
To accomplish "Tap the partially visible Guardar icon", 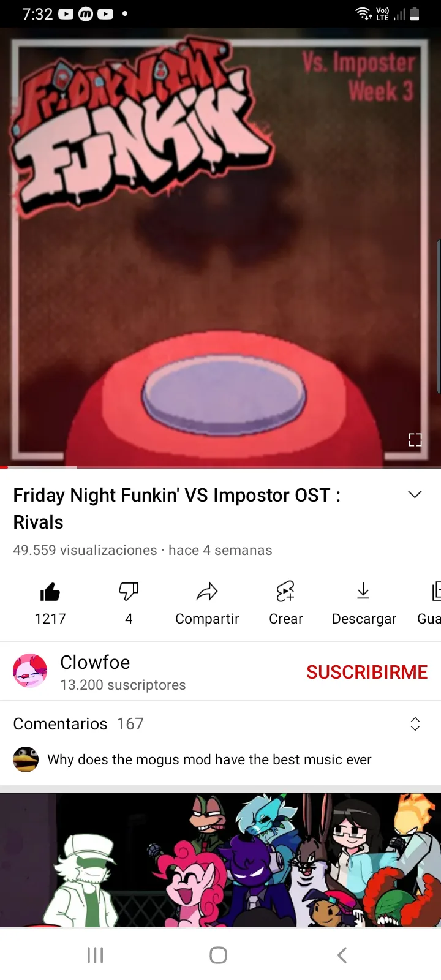I will pyautogui.click(x=435, y=591).
